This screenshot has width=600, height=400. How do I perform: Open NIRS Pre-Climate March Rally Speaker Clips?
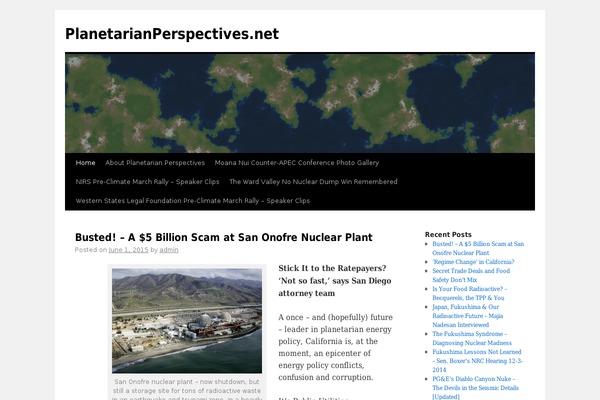point(147,182)
